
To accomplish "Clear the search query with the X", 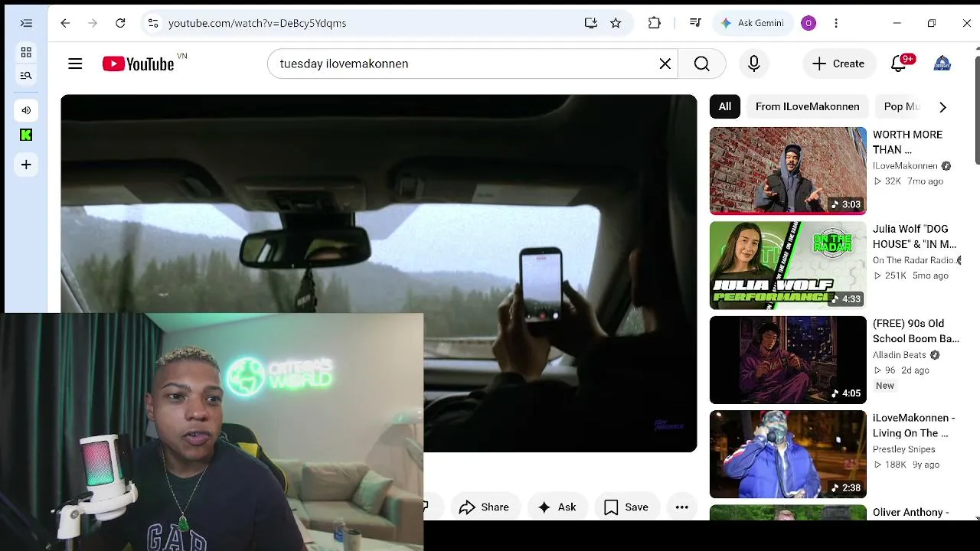I will [x=665, y=64].
